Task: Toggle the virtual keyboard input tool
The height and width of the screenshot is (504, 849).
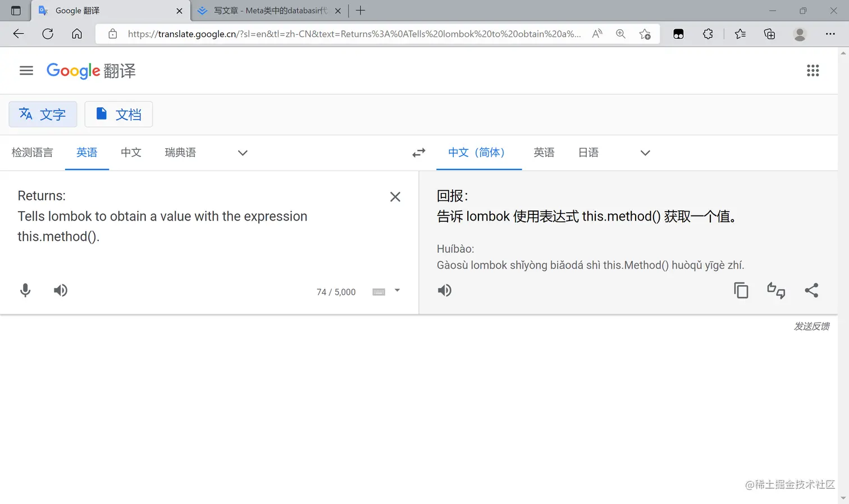Action: pyautogui.click(x=379, y=292)
